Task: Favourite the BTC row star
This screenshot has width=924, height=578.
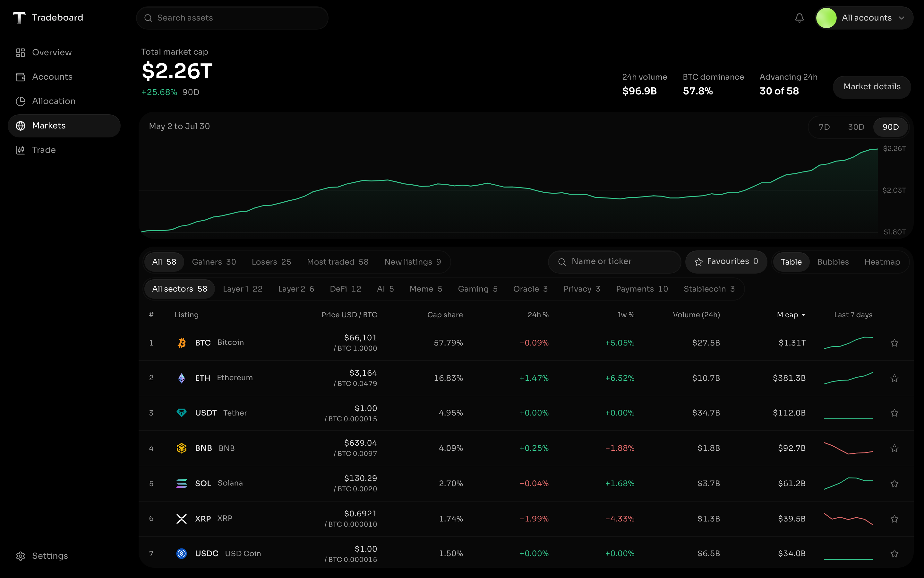Action: point(894,343)
